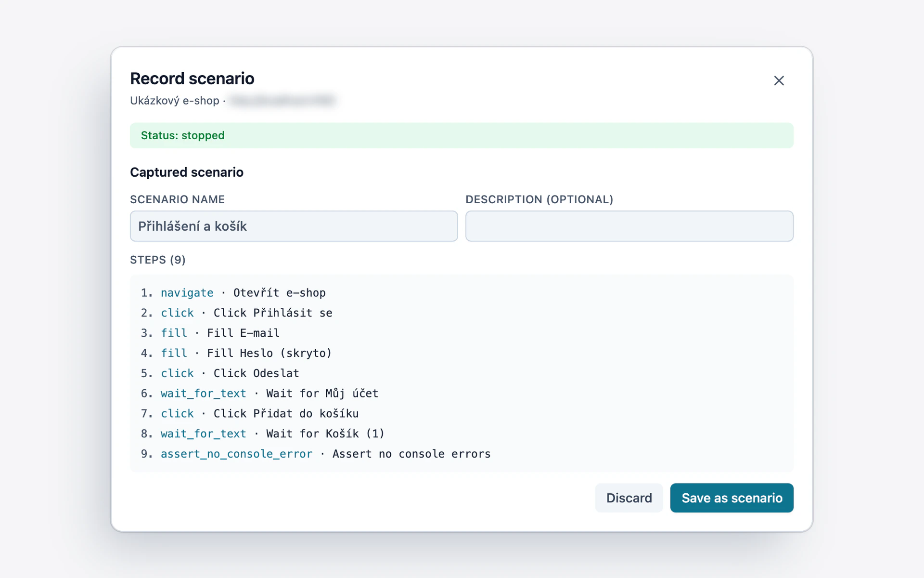Viewport: 924px width, 578px height.
Task: Focus the Description (optional) field
Action: coord(629,226)
